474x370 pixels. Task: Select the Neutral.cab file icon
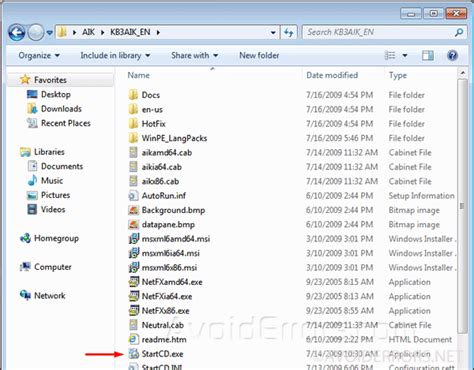[x=133, y=325]
